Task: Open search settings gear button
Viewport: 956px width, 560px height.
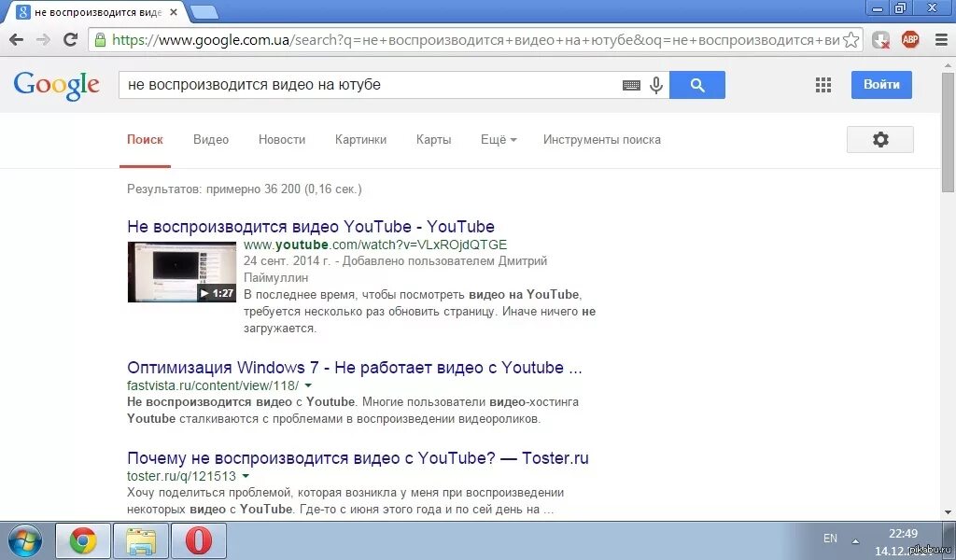Action: pos(879,140)
